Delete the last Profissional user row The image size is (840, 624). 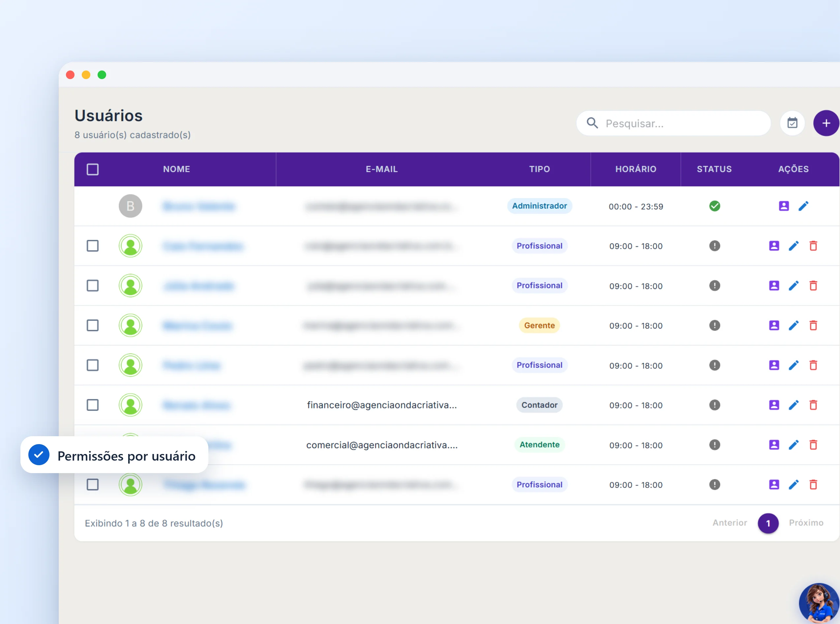(x=813, y=485)
